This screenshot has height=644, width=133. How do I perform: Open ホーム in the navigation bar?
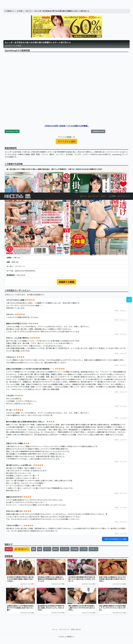(x=83, y=196)
